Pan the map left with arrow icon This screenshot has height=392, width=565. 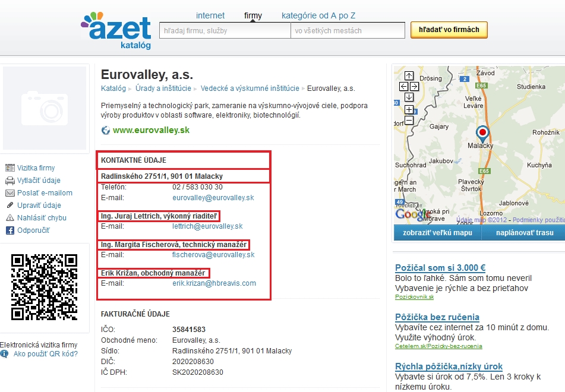click(404, 87)
